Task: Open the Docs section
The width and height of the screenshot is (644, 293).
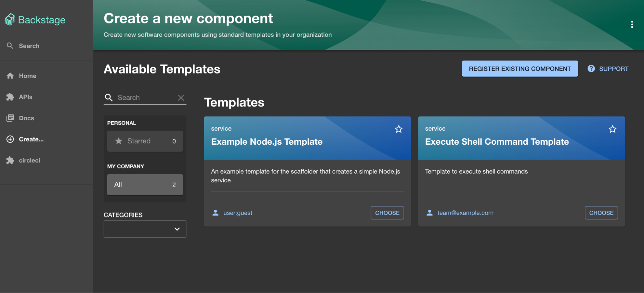Action: (x=26, y=118)
